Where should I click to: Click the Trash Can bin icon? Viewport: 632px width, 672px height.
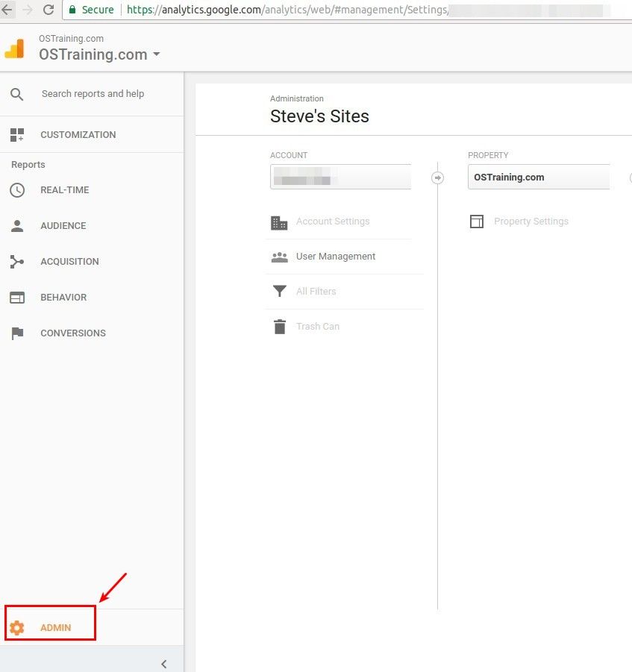click(x=280, y=327)
